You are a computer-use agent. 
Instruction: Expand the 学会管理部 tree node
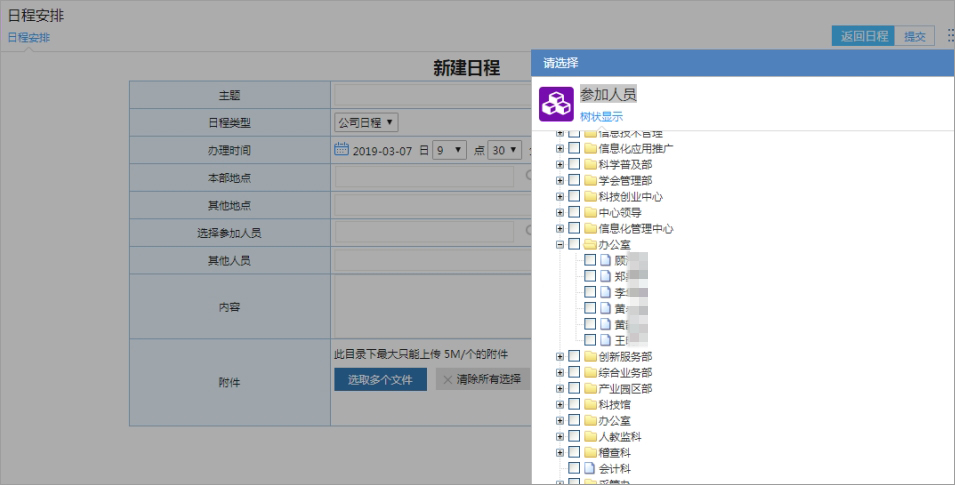(560, 180)
